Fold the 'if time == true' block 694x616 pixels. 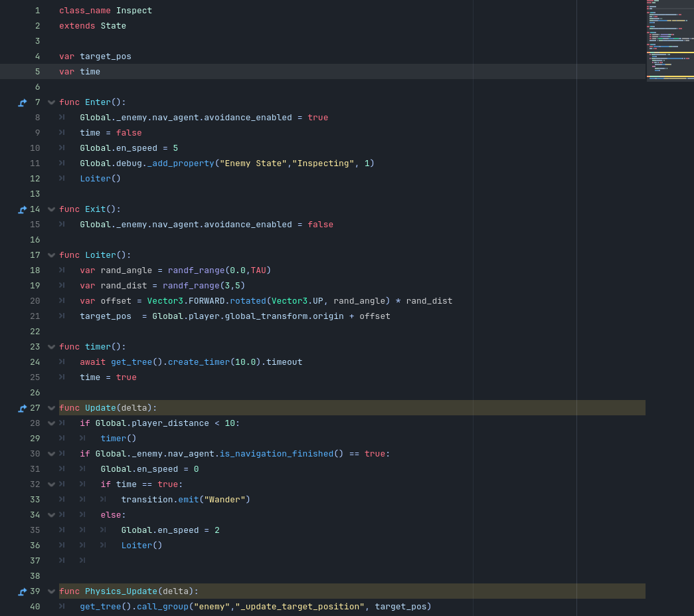coord(51,484)
